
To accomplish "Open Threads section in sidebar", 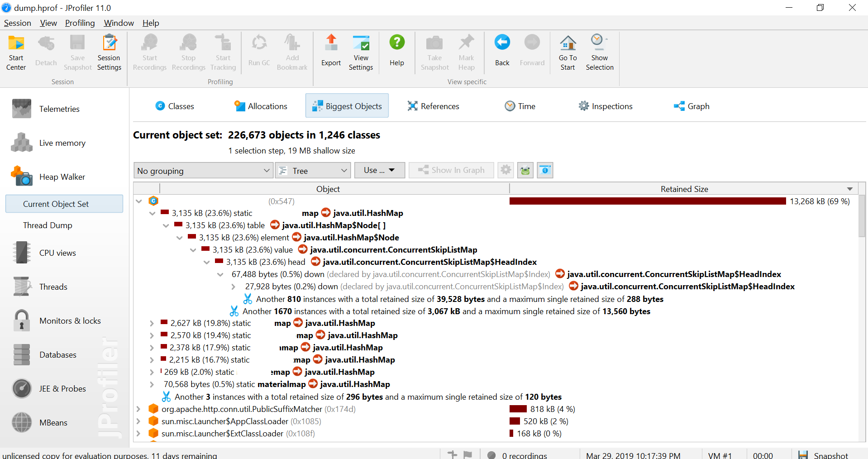I will coord(53,287).
